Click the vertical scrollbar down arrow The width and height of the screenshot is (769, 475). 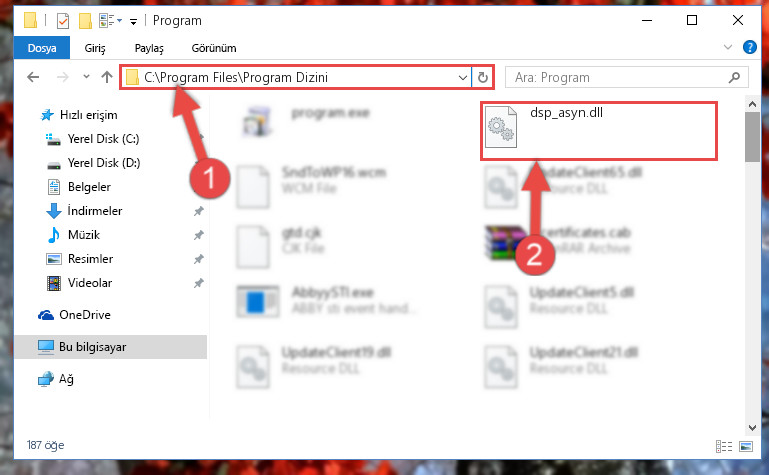tap(752, 427)
